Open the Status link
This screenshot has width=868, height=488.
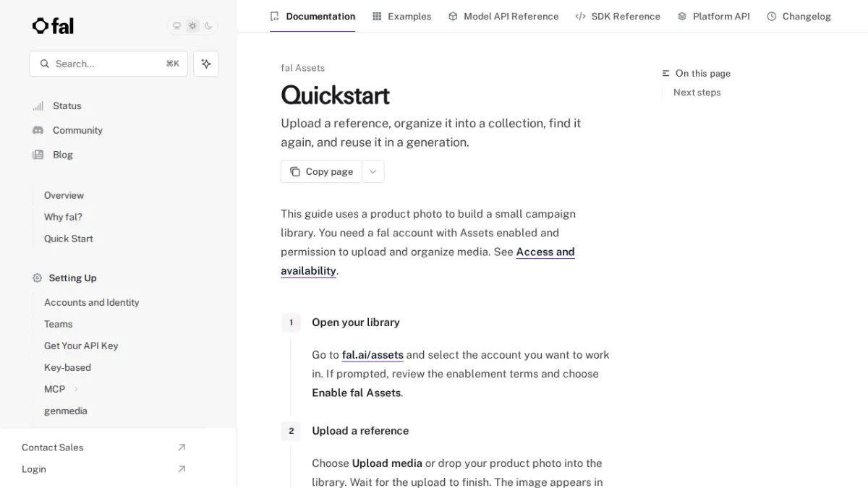click(x=67, y=106)
